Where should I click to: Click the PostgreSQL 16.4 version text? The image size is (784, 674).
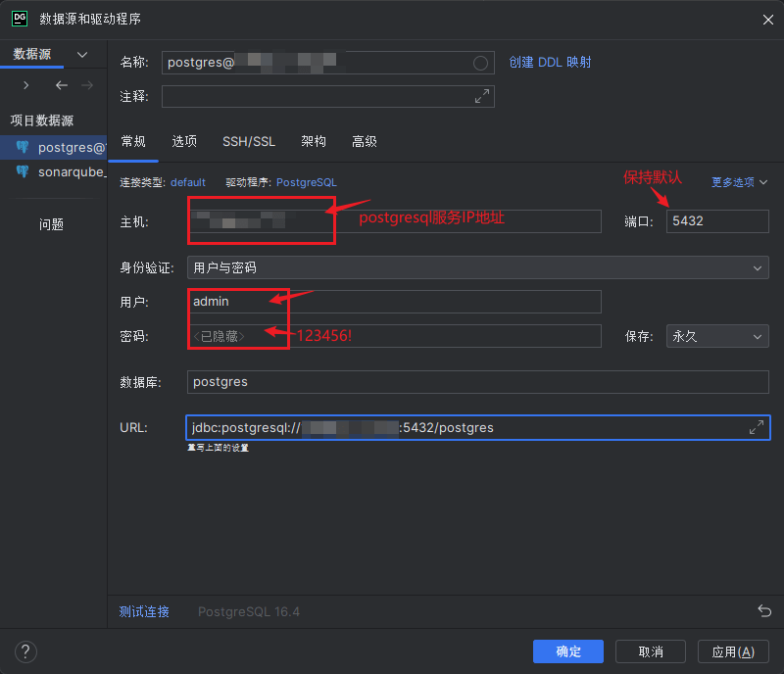(x=249, y=611)
